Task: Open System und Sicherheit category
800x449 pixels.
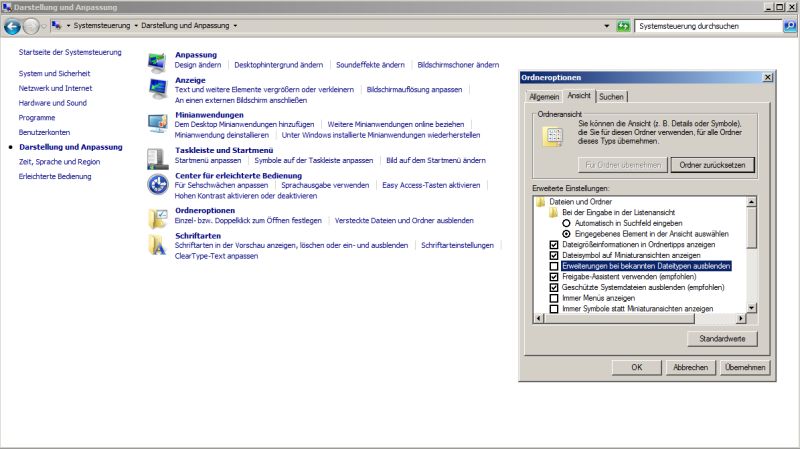Action: pyautogui.click(x=54, y=73)
